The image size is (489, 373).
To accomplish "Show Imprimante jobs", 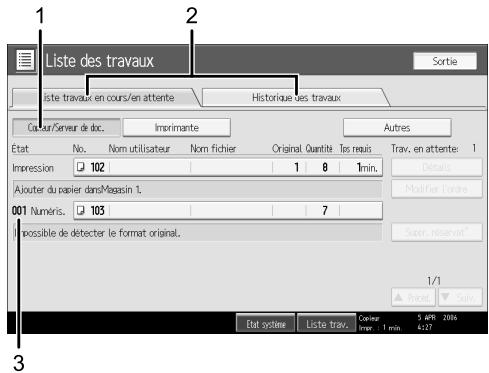I will pos(177,128).
